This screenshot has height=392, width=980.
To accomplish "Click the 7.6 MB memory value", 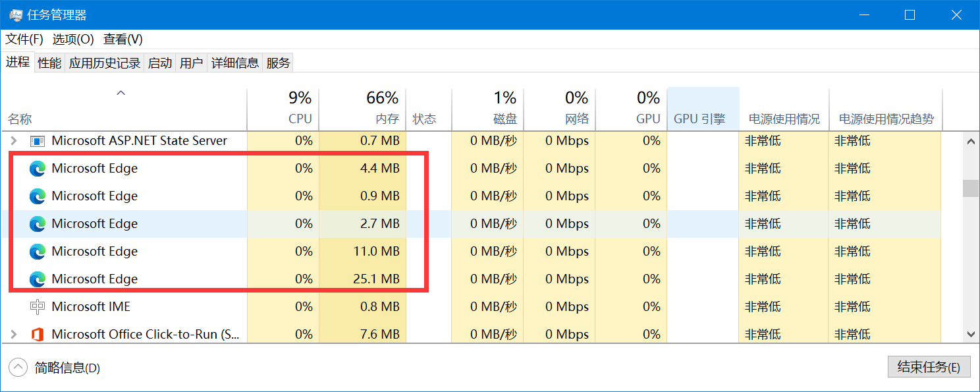I will (380, 334).
